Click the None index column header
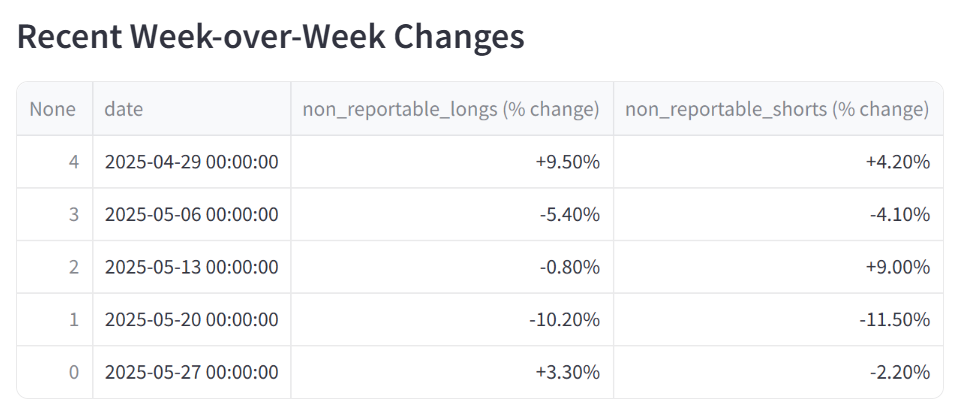This screenshot has width=956, height=402. click(55, 109)
